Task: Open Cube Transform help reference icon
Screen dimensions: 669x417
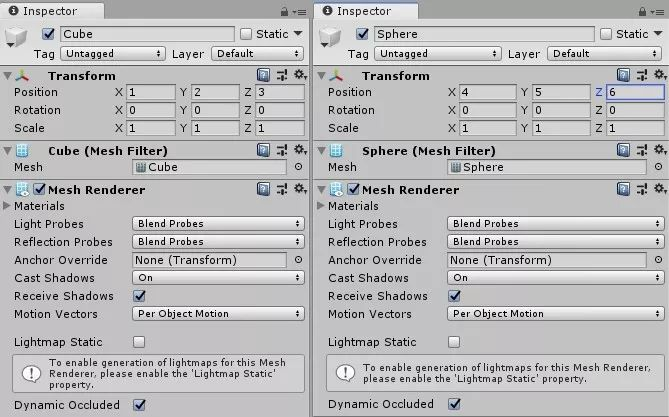Action: pyautogui.click(x=263, y=76)
